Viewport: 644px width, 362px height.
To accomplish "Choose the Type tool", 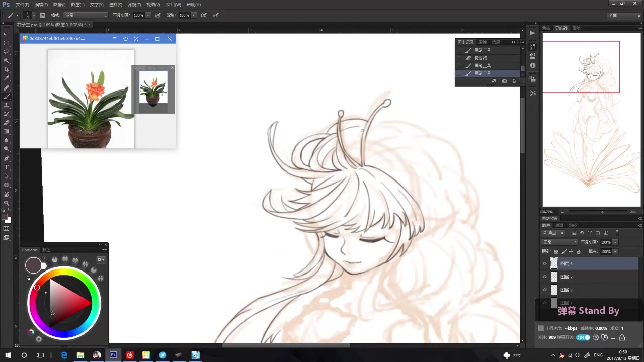I will pyautogui.click(x=7, y=167).
